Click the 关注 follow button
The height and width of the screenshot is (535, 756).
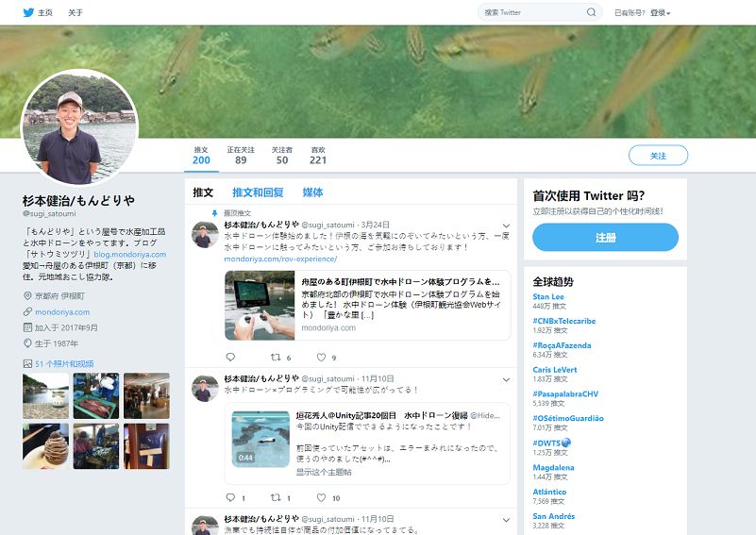[x=658, y=156]
